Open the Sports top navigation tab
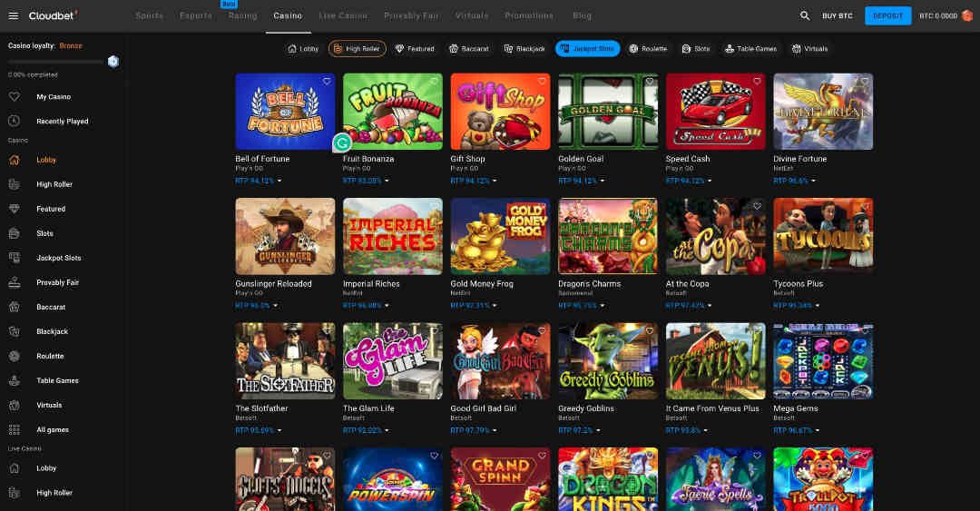The height and width of the screenshot is (511, 980). 150,15
